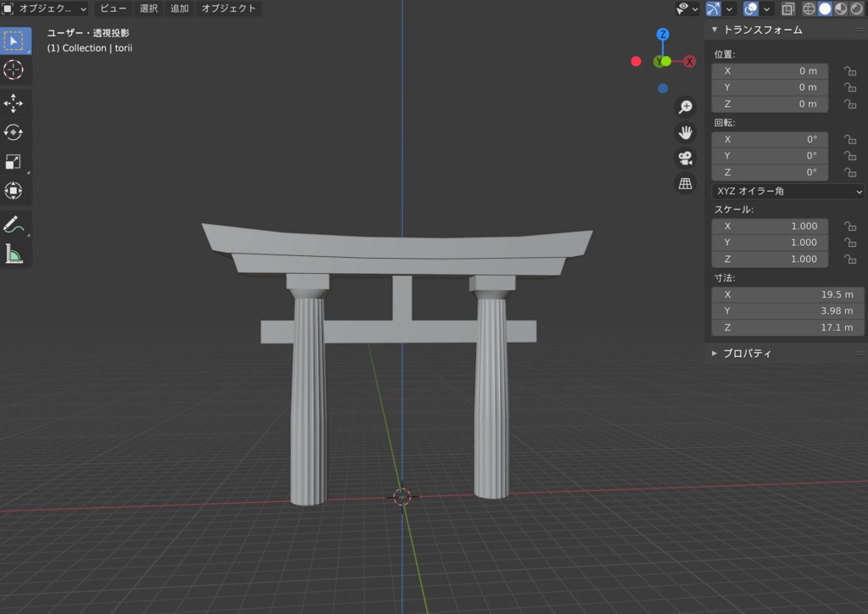Toggle lock for scale Y
868x614 pixels.
pos(850,243)
